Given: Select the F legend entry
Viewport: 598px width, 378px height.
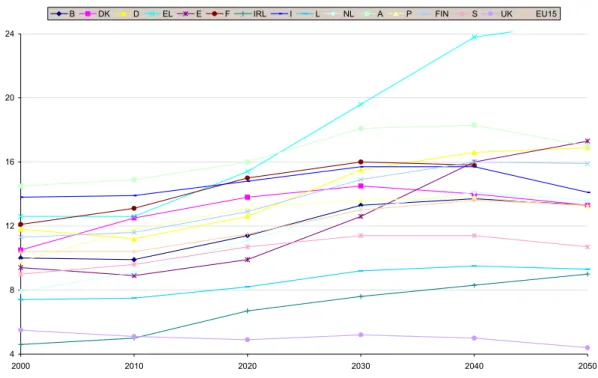Looking at the screenshot, I should (x=218, y=14).
